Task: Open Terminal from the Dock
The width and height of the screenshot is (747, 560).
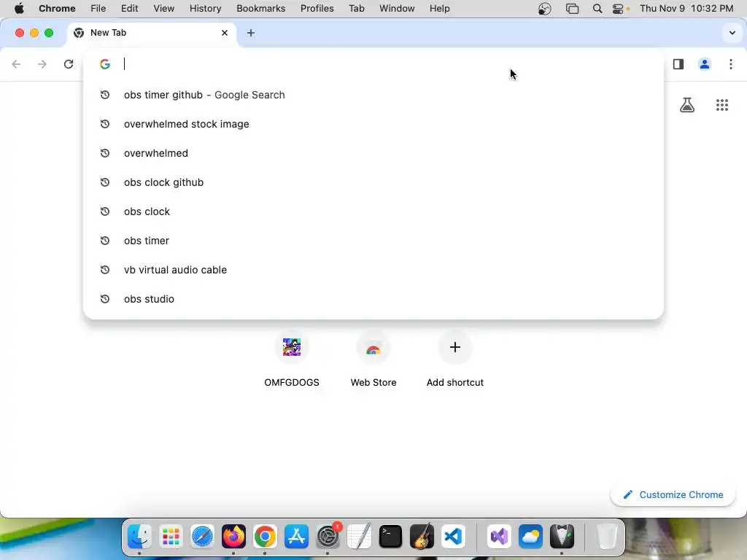Action: 391,537
